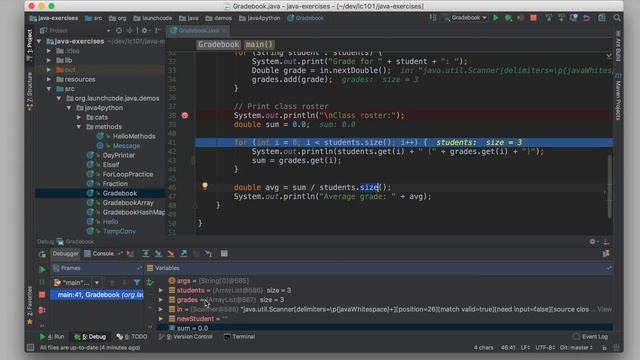Expand the students variable node
Image resolution: width=640 pixels, height=360 pixels.
point(161,290)
